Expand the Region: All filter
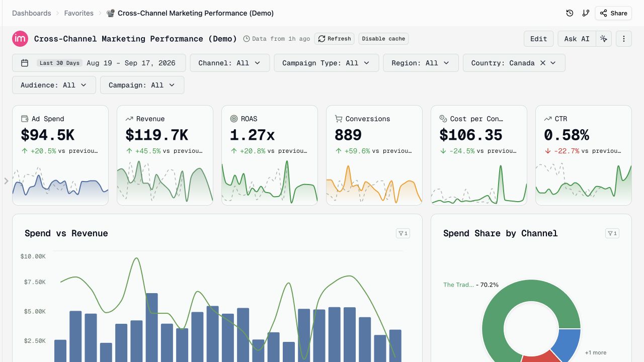The width and height of the screenshot is (644, 362). 421,63
